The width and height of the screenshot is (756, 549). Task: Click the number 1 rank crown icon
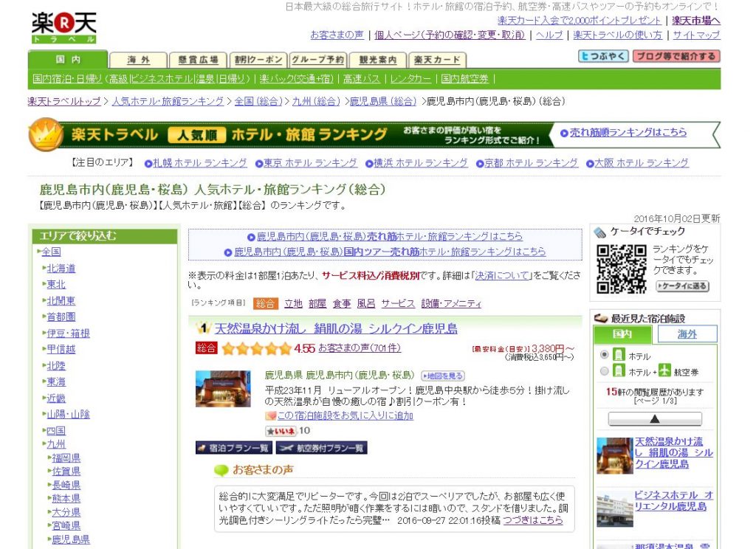pos(203,328)
